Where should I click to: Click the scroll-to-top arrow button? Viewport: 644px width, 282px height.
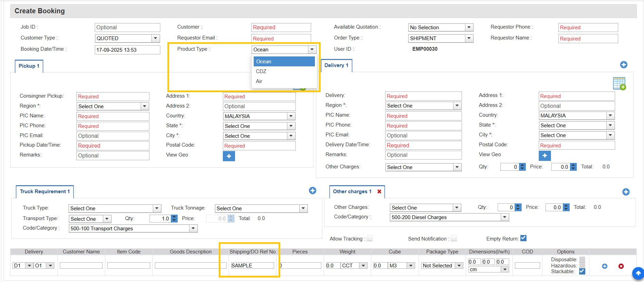click(638, 273)
